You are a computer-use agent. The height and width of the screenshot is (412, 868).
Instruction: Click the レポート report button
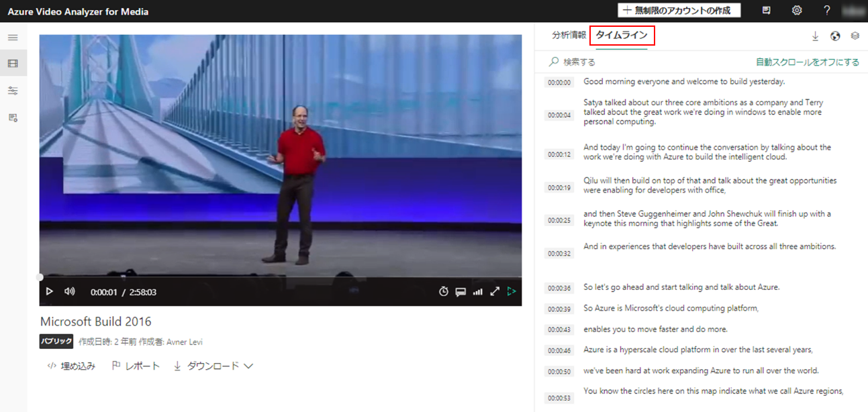click(x=136, y=366)
